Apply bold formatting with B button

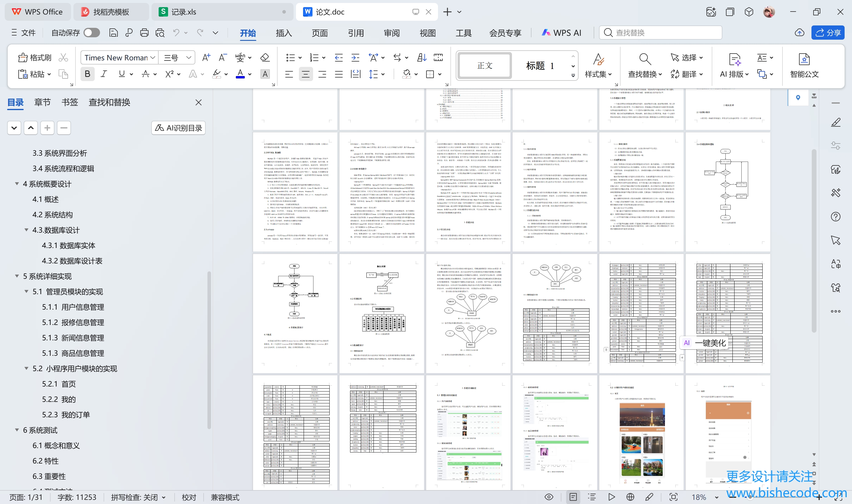87,74
